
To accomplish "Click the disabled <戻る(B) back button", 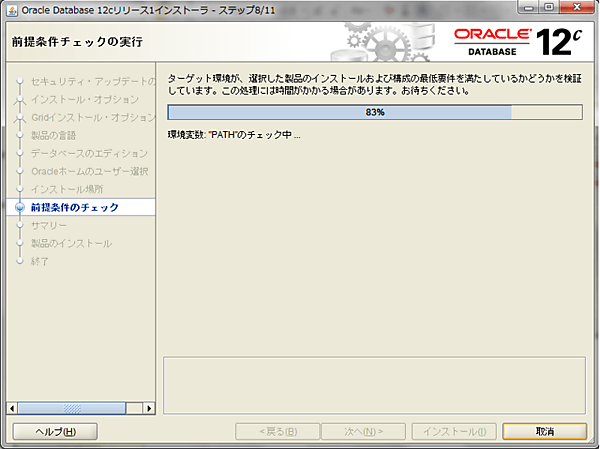I will tap(277, 431).
